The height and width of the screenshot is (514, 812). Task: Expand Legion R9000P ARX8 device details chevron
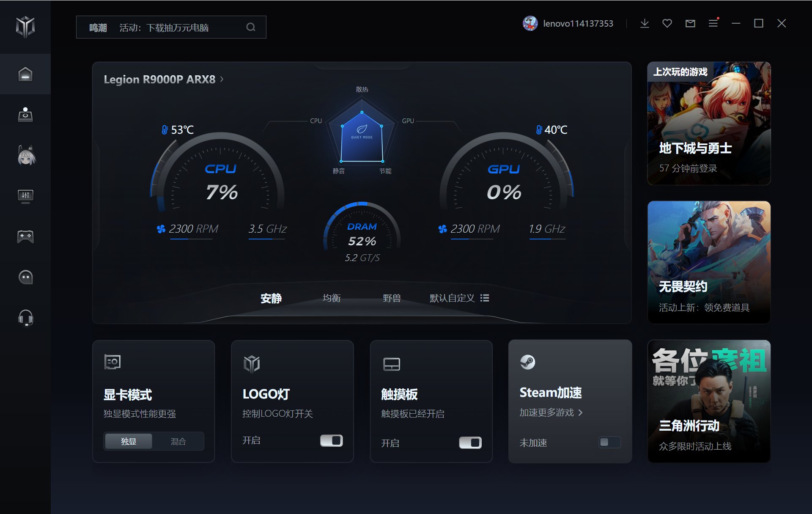click(x=222, y=79)
